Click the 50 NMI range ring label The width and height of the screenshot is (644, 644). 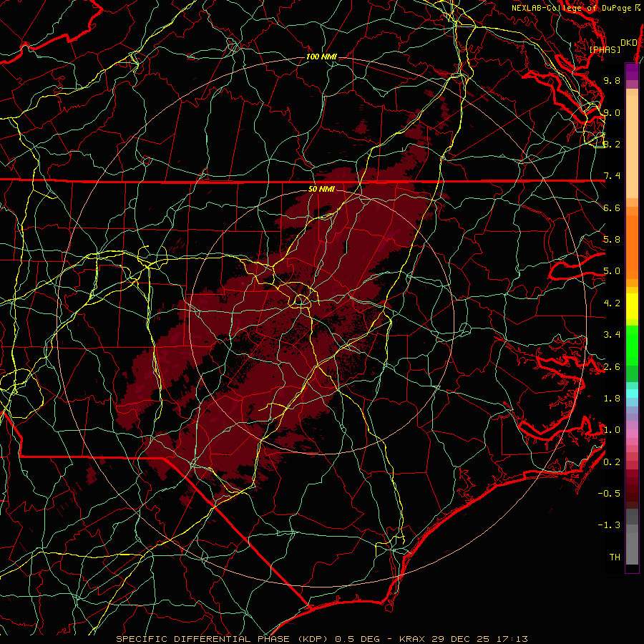tap(321, 189)
